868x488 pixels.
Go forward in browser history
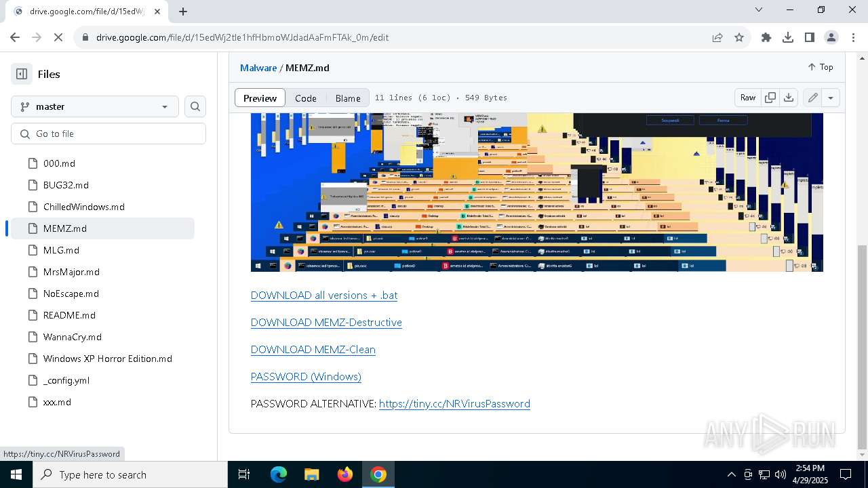tap(37, 37)
